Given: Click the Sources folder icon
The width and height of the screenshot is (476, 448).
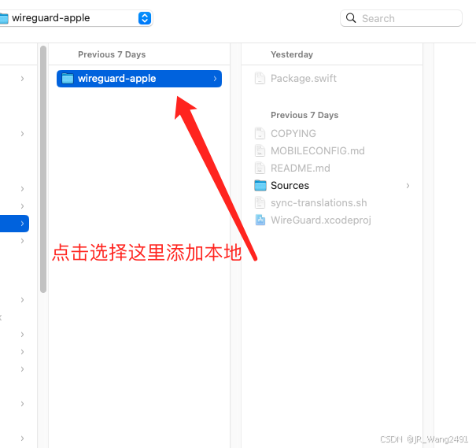Looking at the screenshot, I should tap(260, 185).
